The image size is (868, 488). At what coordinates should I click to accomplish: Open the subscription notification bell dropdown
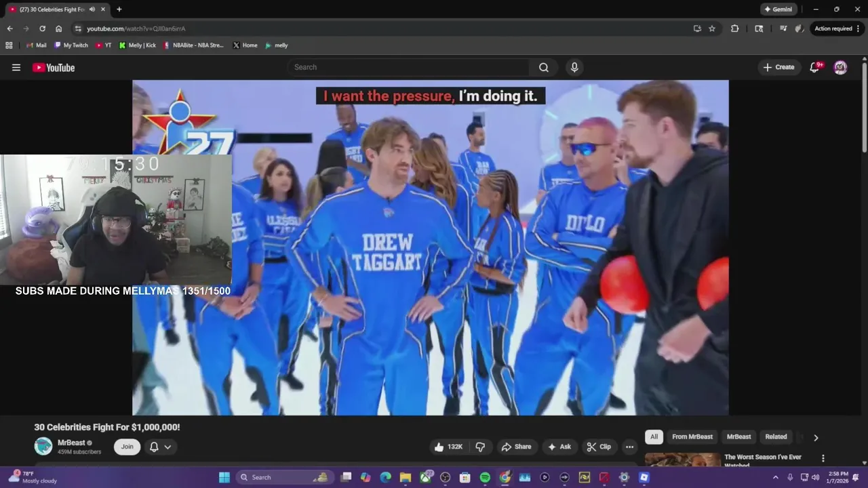coord(160,447)
